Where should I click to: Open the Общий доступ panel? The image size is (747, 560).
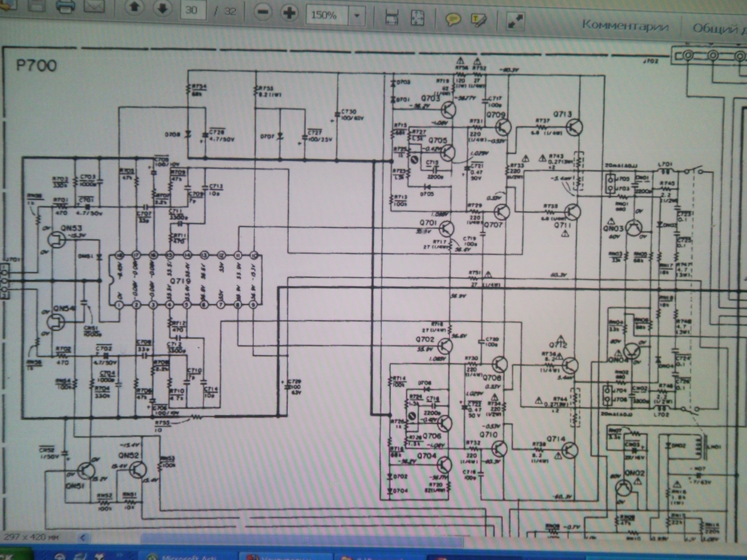click(x=719, y=28)
